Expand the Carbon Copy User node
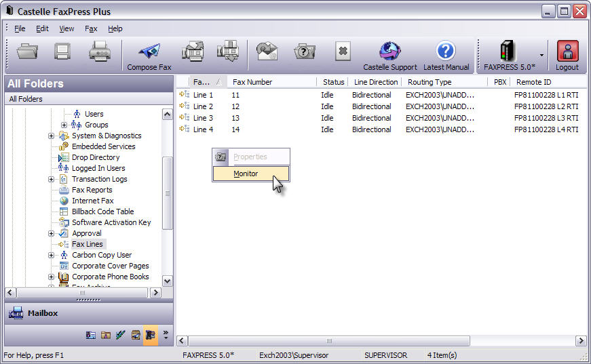 [x=52, y=256]
